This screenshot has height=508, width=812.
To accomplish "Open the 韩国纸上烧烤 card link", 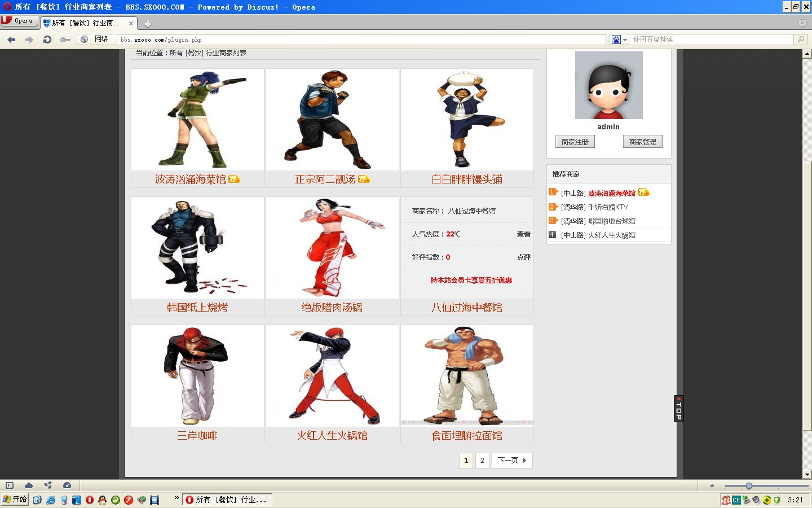I will tap(197, 308).
